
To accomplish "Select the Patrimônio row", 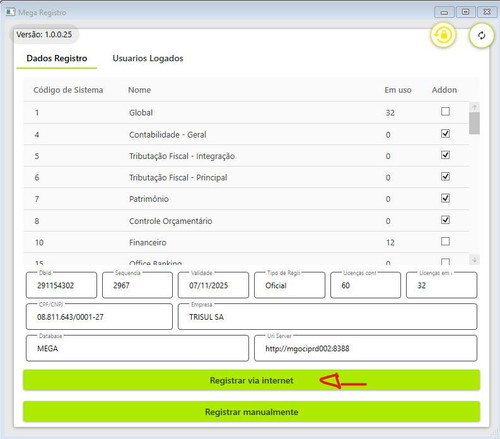I will [246, 199].
